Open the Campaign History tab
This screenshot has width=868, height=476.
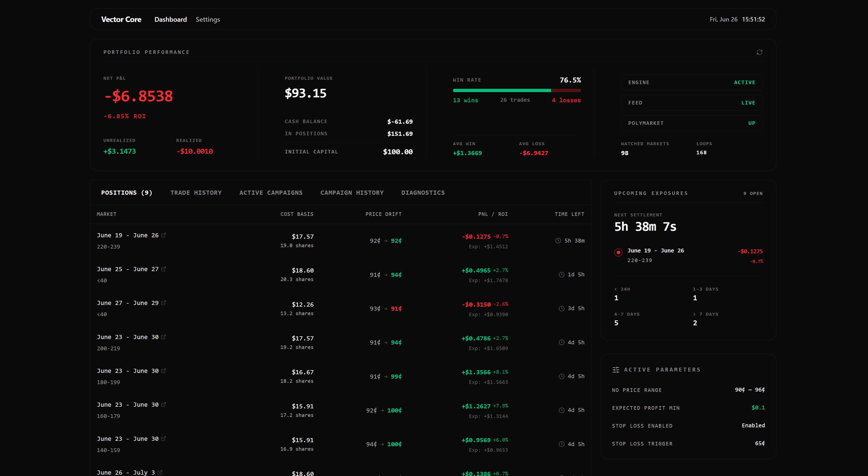coord(352,192)
